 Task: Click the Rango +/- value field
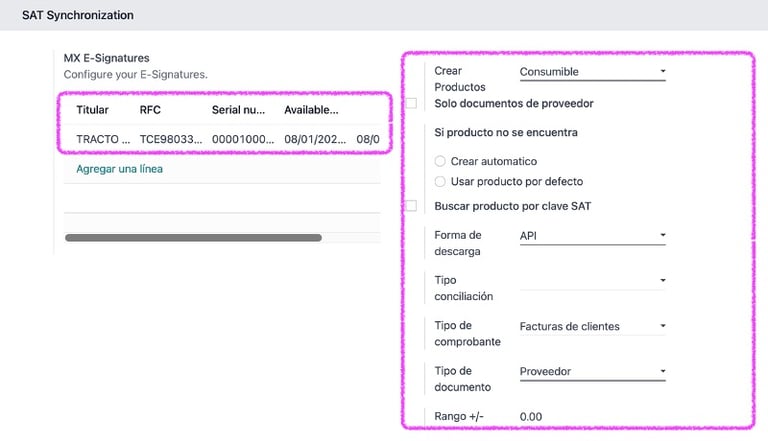tap(593, 417)
